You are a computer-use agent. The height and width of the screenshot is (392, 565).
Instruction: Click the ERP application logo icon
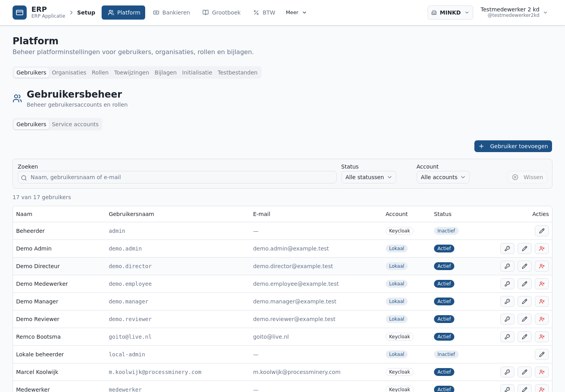[20, 13]
